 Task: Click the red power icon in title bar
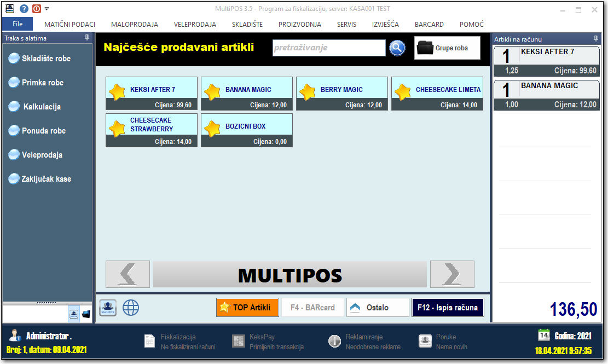click(37, 9)
